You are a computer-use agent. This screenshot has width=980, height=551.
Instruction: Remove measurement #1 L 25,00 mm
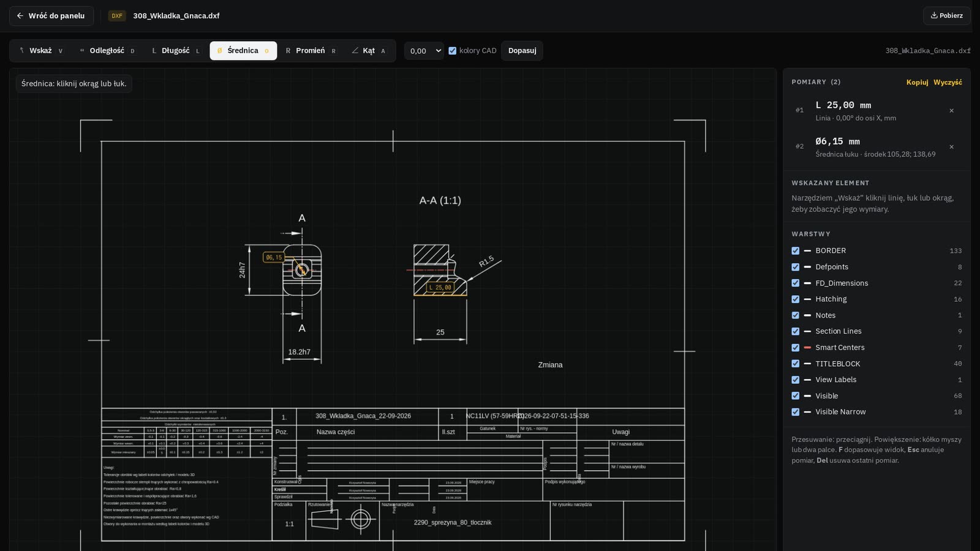[951, 111]
